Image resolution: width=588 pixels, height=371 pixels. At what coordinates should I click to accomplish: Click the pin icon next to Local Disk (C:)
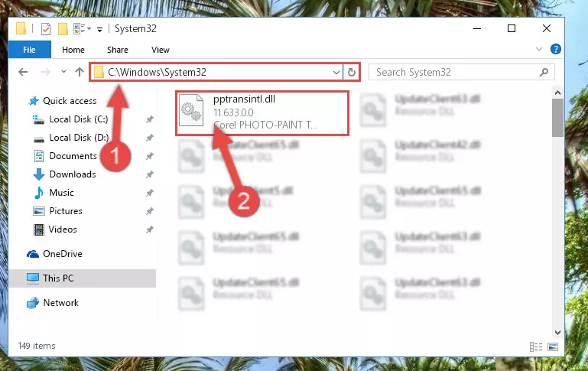tap(150, 119)
